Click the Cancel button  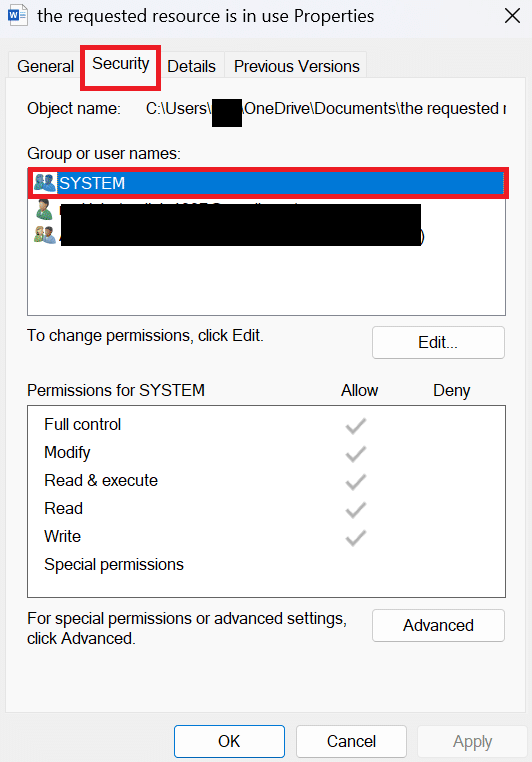click(x=351, y=742)
